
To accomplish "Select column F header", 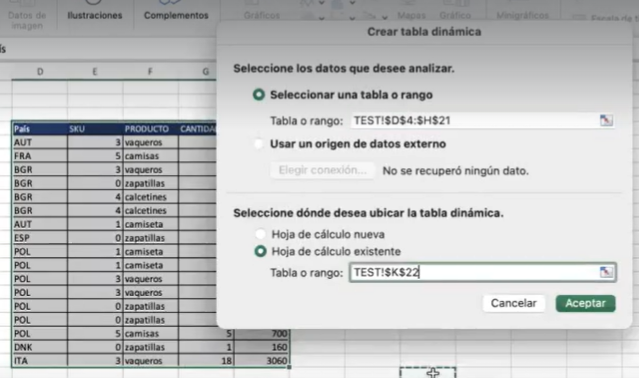I will tap(150, 72).
